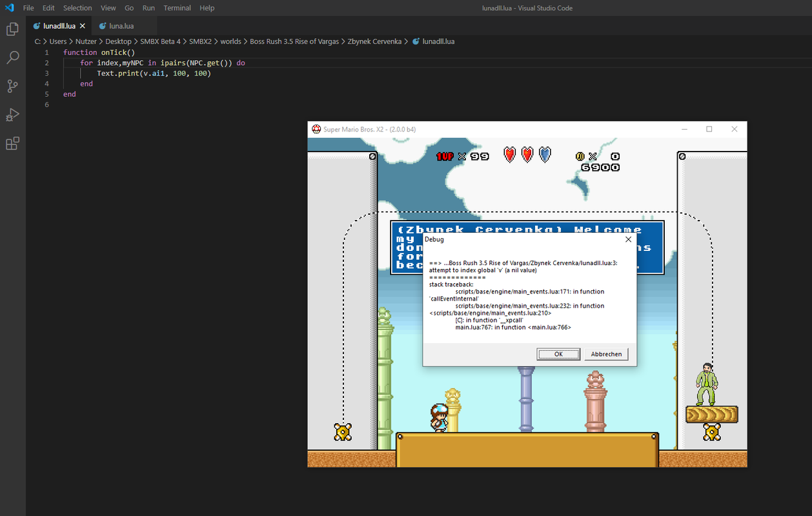Close the Super Mario Bros. X2 window
The image size is (812, 516).
point(734,129)
